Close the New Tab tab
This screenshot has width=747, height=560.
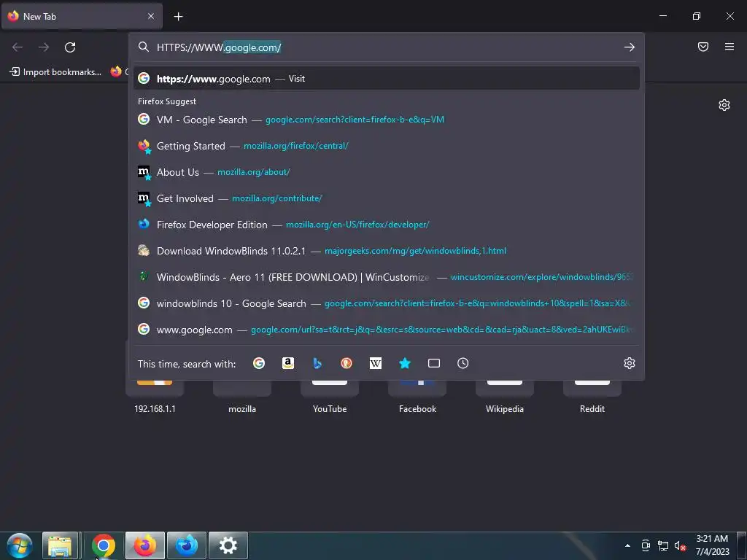point(151,16)
